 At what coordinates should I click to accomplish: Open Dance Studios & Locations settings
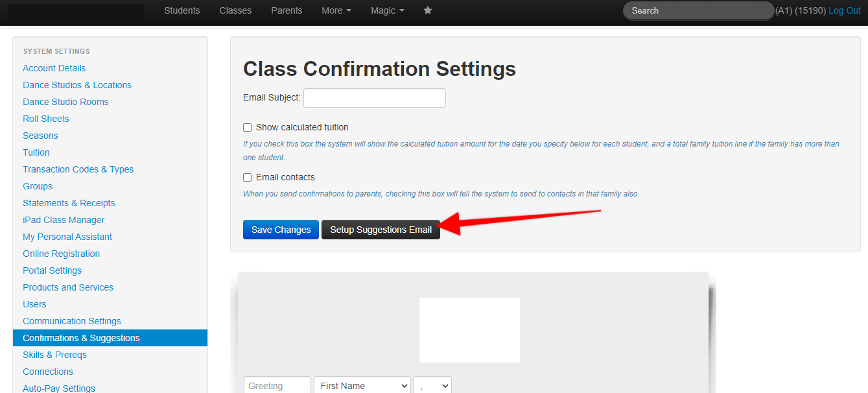tap(77, 85)
